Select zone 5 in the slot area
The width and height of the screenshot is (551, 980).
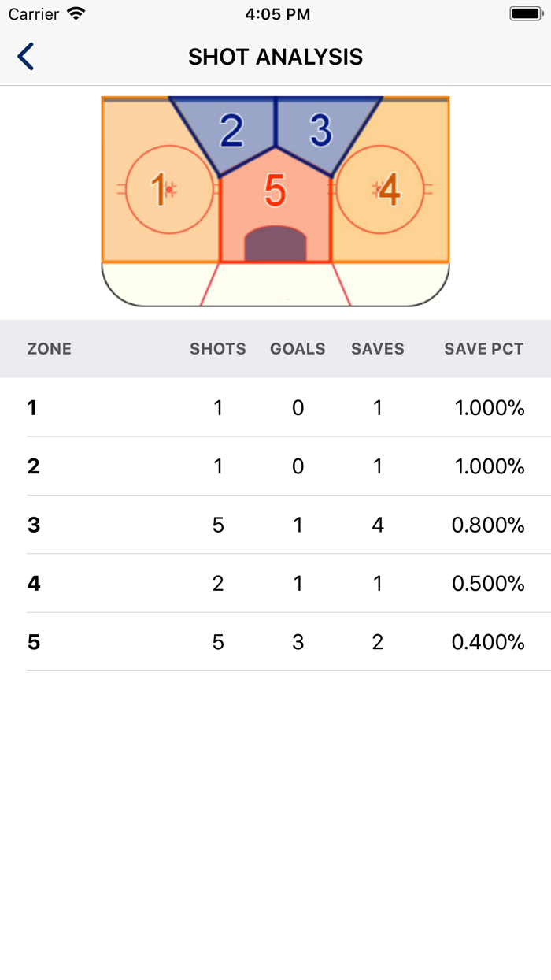pos(274,189)
